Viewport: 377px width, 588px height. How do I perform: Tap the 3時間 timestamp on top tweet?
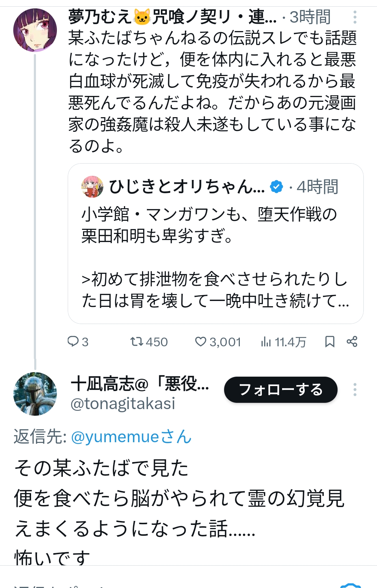click(310, 17)
